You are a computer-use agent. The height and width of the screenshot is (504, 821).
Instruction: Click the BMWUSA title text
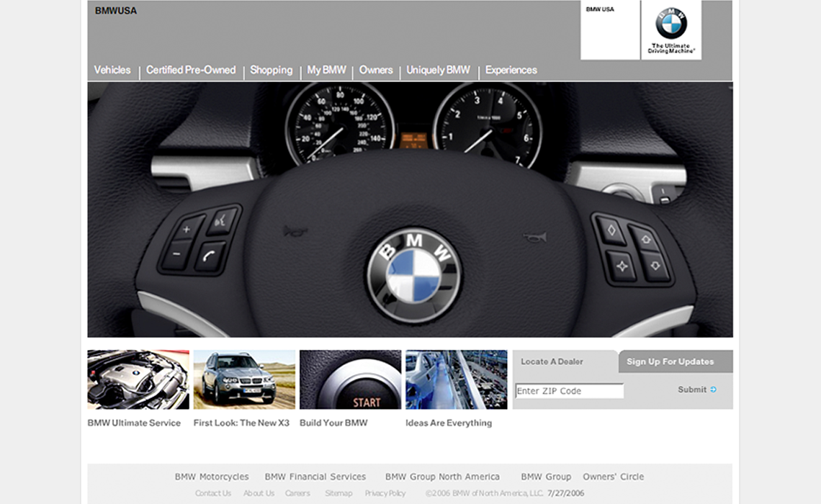tap(116, 11)
